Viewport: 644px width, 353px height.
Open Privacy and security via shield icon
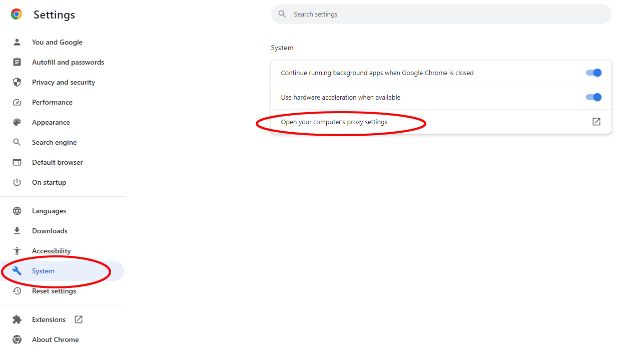tap(17, 82)
